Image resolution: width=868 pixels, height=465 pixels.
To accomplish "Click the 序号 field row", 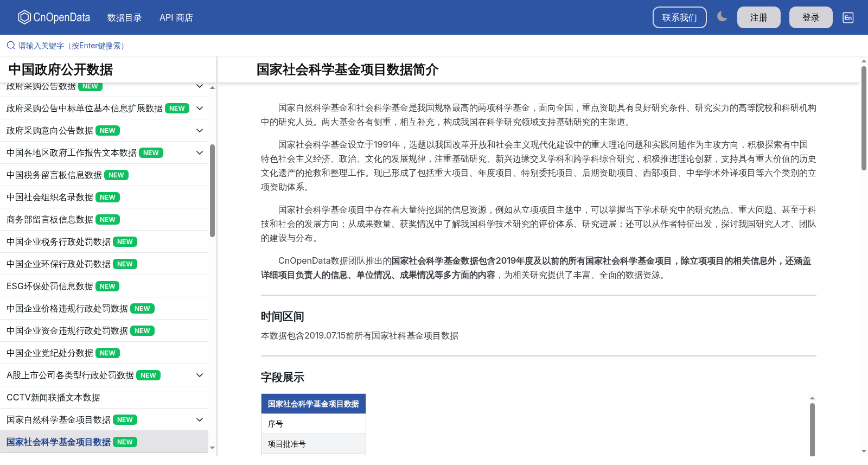I will click(314, 424).
